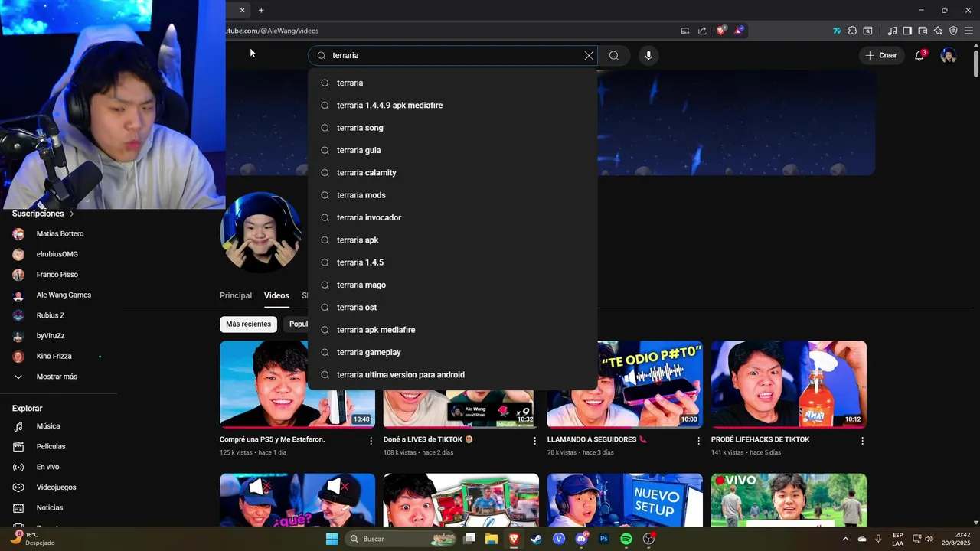This screenshot has height=551, width=980.
Task: Open Steam from the taskbar
Action: tap(536, 539)
